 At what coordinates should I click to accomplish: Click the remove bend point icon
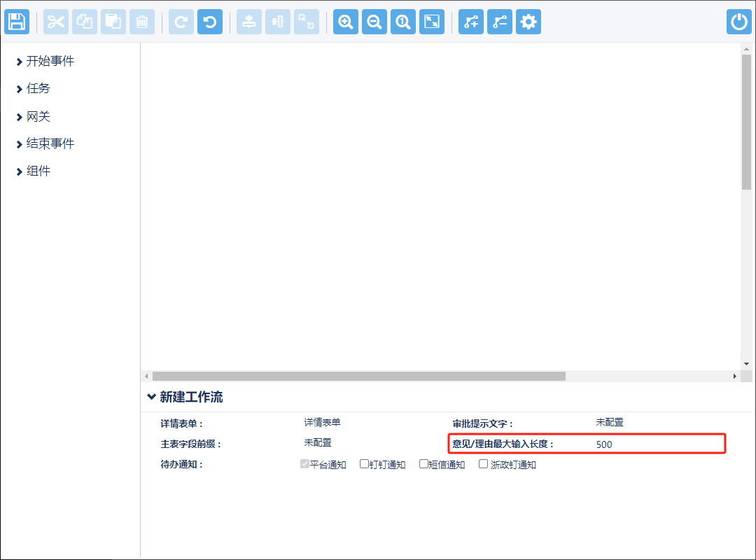(500, 22)
